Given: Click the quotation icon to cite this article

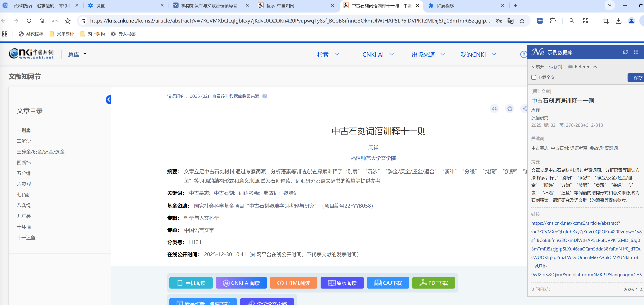Looking at the screenshot, I should [494, 109].
